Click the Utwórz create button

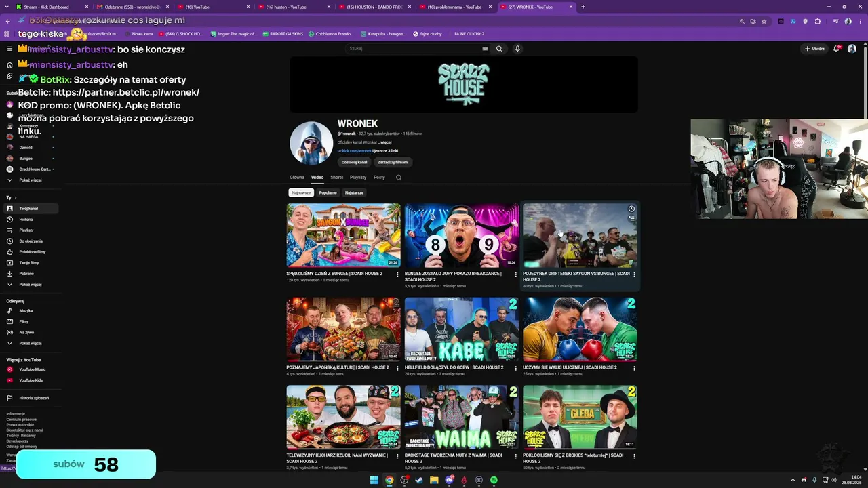814,49
